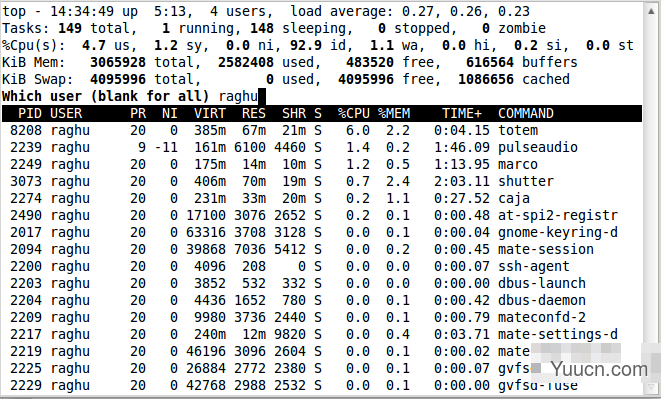The height and width of the screenshot is (399, 661).
Task: Click the vertical scrollbar track
Action: (x=652, y=198)
